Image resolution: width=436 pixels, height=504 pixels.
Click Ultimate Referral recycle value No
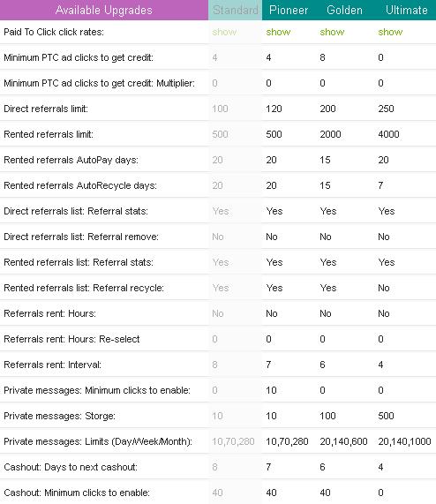pyautogui.click(x=384, y=288)
